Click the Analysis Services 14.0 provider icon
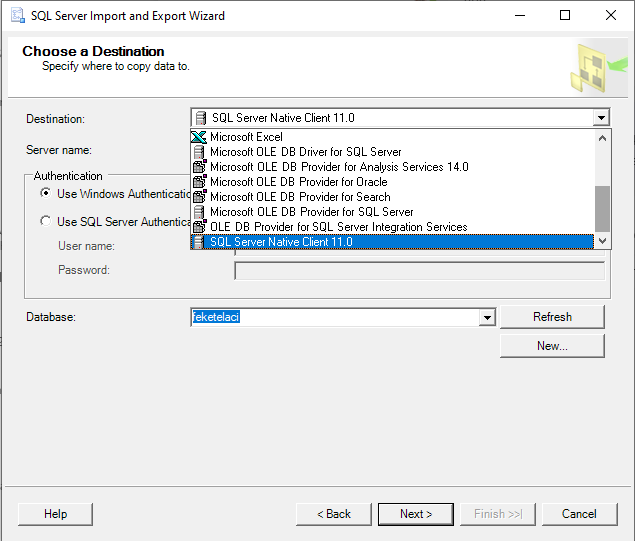The image size is (635, 541). [199, 166]
